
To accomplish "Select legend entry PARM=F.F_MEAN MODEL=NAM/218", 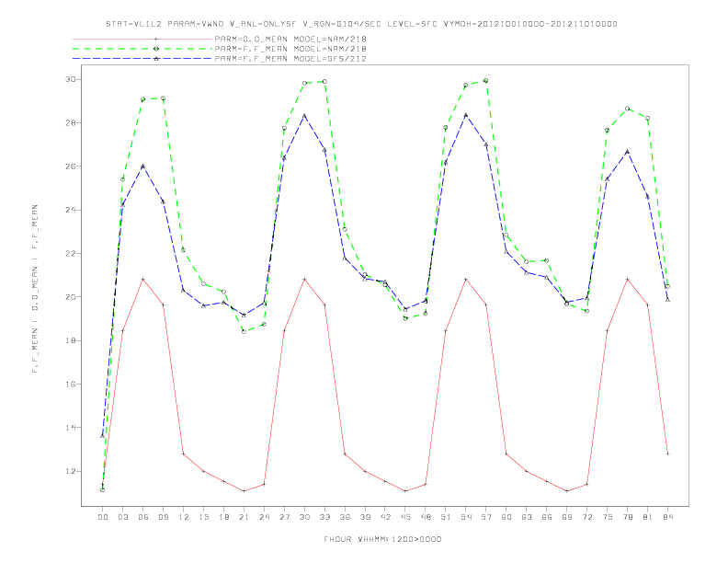I will [290, 49].
